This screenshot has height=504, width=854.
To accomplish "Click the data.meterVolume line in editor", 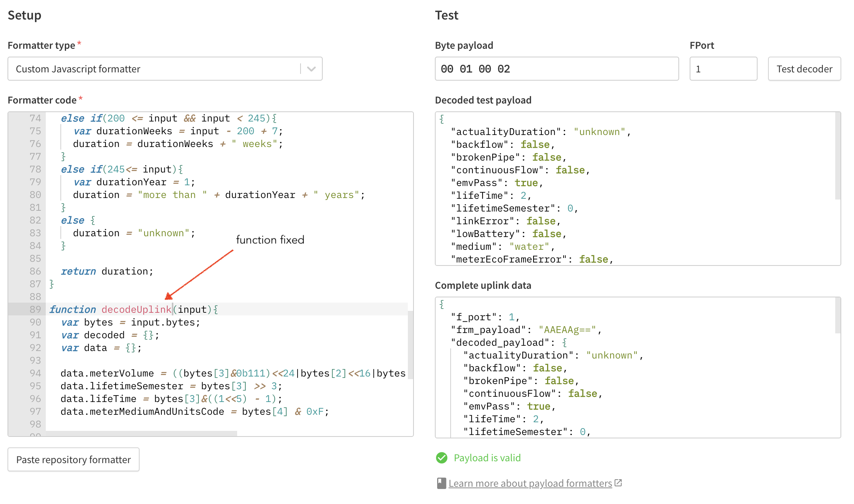I will pos(107,373).
